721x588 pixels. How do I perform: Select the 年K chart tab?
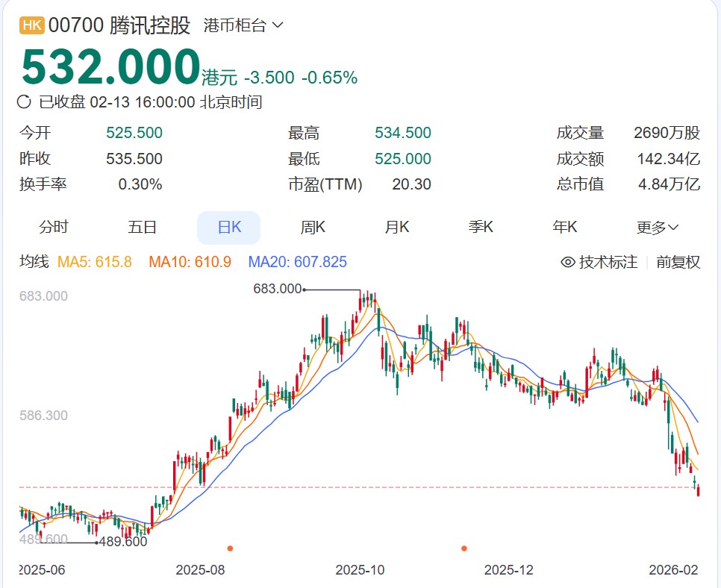(x=565, y=227)
